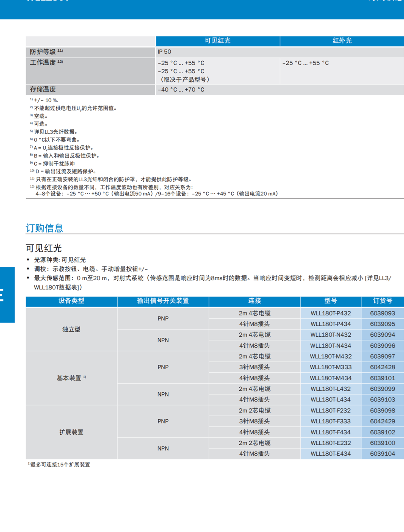The height and width of the screenshot is (532, 404).
Task: Click the NPN cell in 扩展装置 group
Action: point(163,448)
